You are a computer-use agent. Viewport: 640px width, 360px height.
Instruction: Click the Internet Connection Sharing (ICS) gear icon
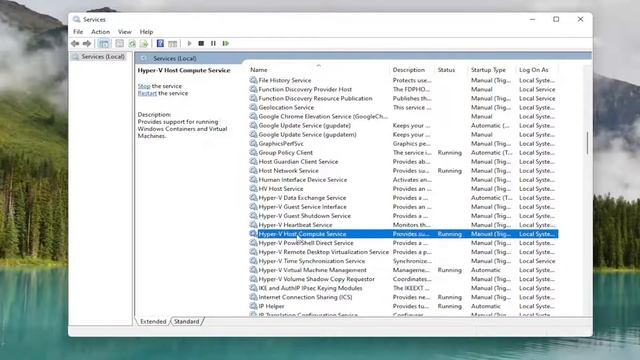tap(253, 297)
